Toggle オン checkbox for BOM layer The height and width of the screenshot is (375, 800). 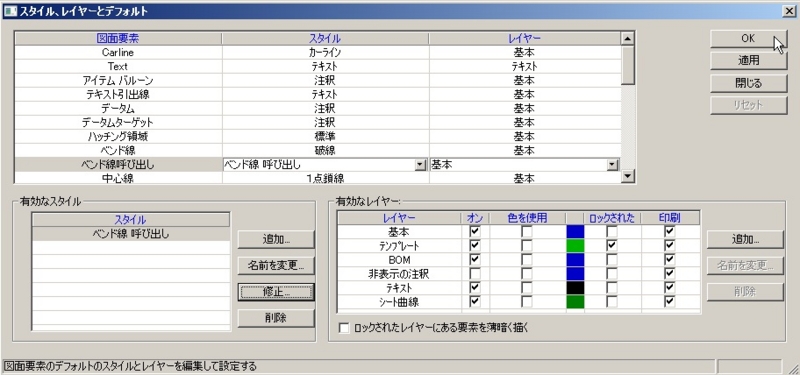(475, 260)
